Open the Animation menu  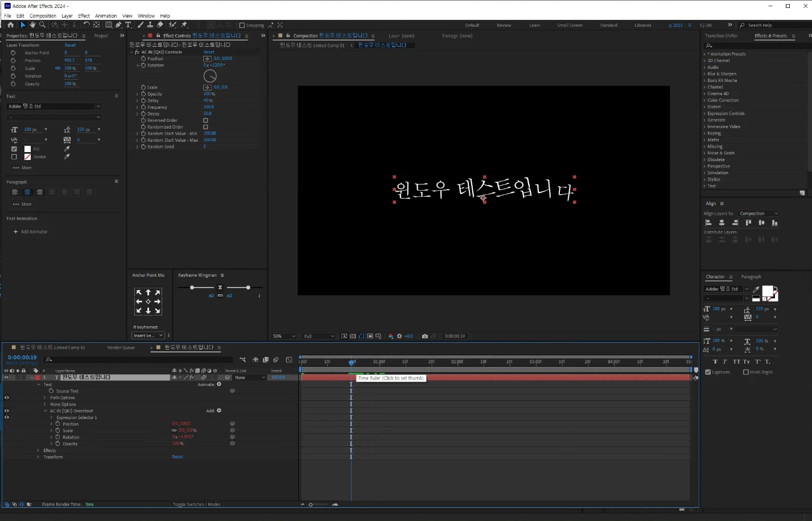point(106,16)
